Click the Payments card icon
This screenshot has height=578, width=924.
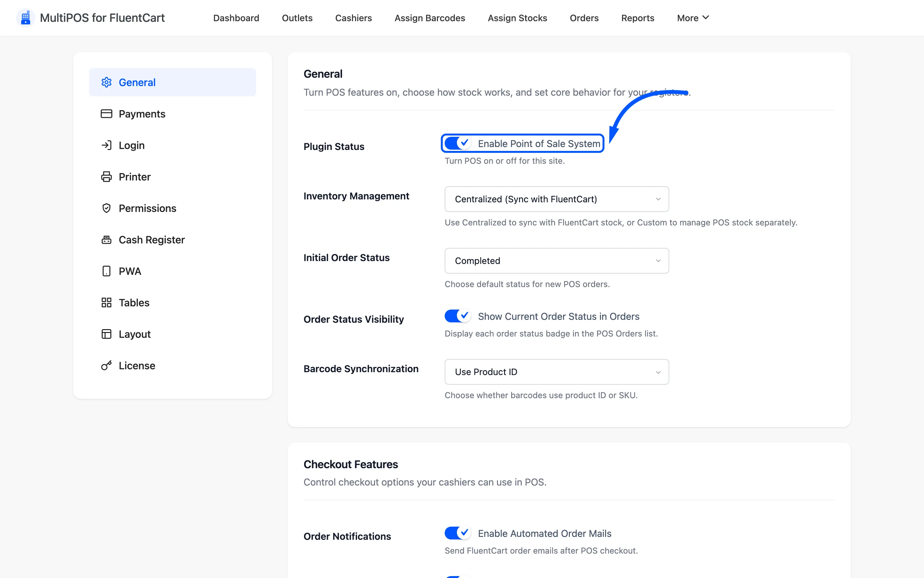click(106, 114)
